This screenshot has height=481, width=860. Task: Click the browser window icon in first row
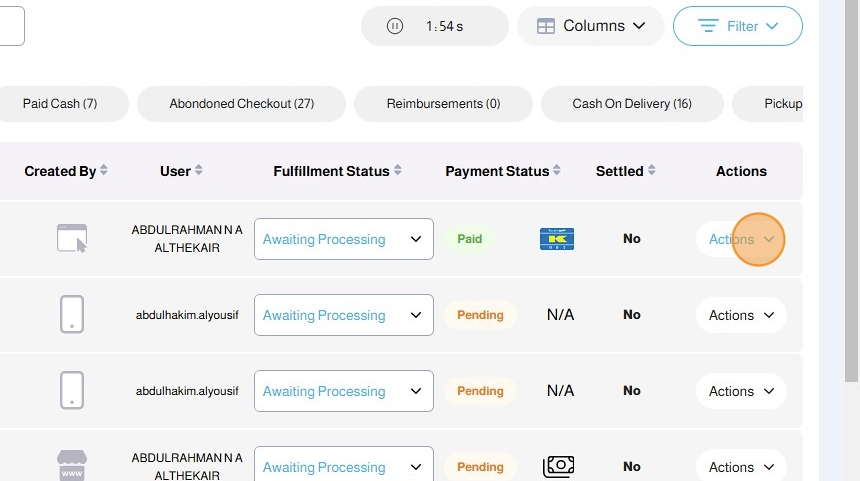point(72,238)
